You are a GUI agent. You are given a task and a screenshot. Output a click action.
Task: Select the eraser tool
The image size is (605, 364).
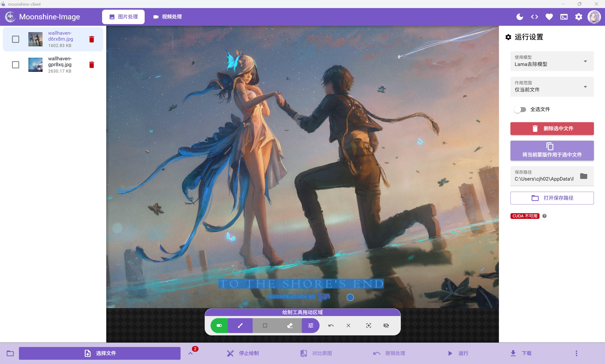click(x=290, y=325)
